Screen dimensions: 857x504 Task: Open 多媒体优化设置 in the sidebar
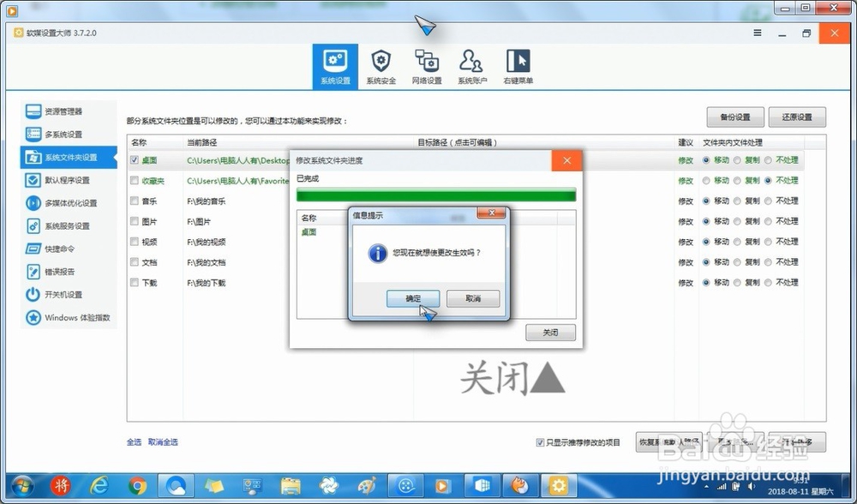point(69,203)
